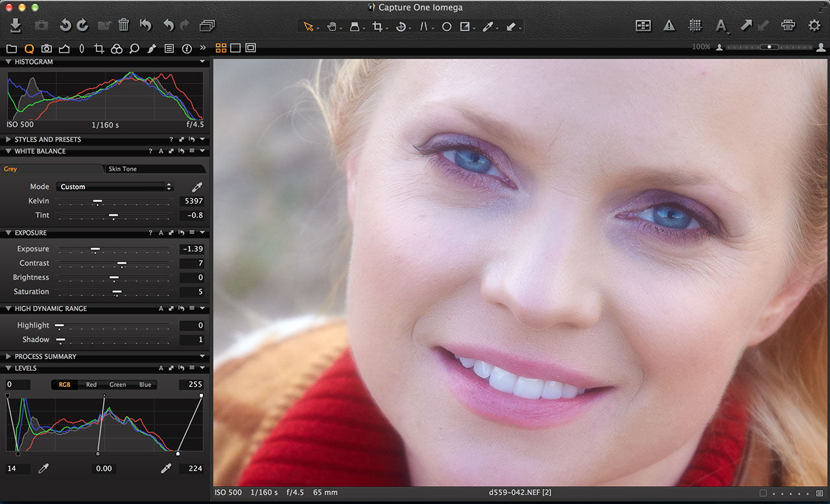
Task: Open the grid and guides icon
Action: [694, 25]
